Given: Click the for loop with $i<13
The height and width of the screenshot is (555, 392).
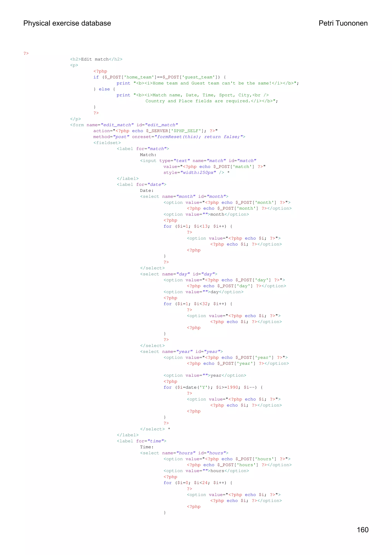Looking at the screenshot, I should point(198,226).
